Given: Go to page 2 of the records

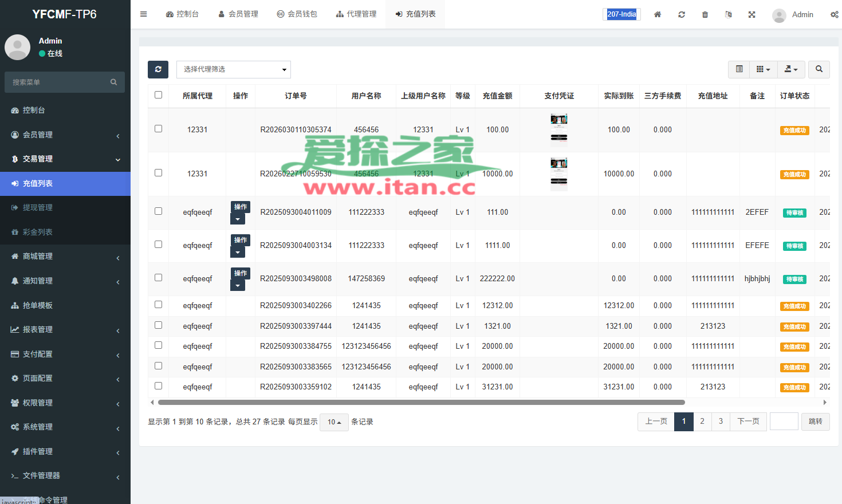Looking at the screenshot, I should [702, 422].
